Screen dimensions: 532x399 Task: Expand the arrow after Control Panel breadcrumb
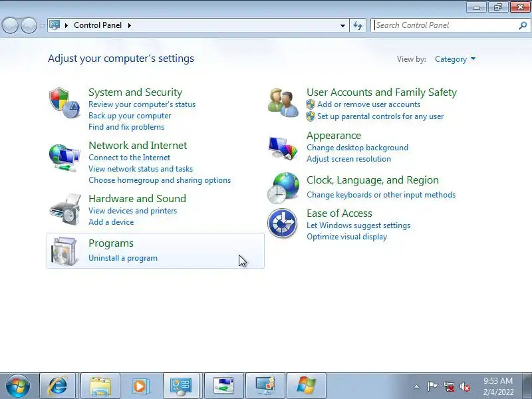[130, 25]
